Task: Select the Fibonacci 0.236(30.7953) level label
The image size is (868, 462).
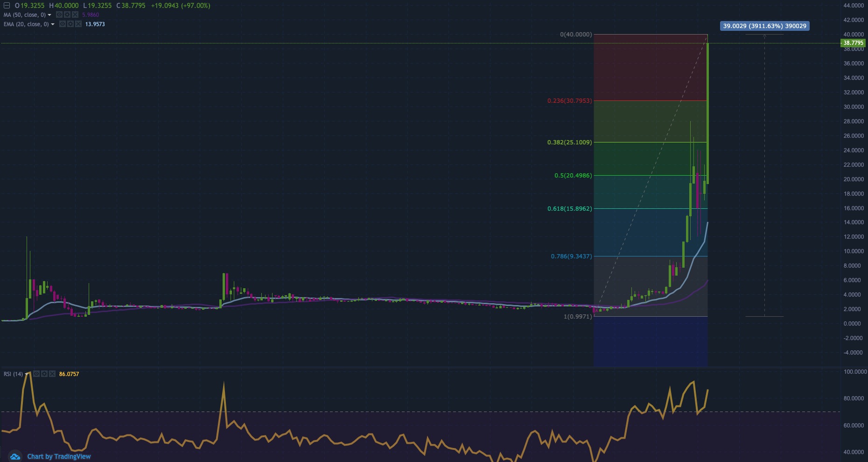Action: point(569,101)
